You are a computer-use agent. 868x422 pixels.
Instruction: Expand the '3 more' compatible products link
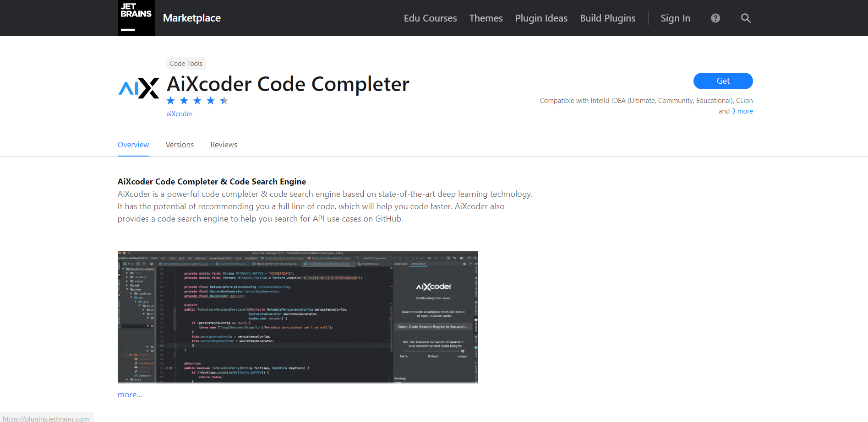pyautogui.click(x=742, y=111)
